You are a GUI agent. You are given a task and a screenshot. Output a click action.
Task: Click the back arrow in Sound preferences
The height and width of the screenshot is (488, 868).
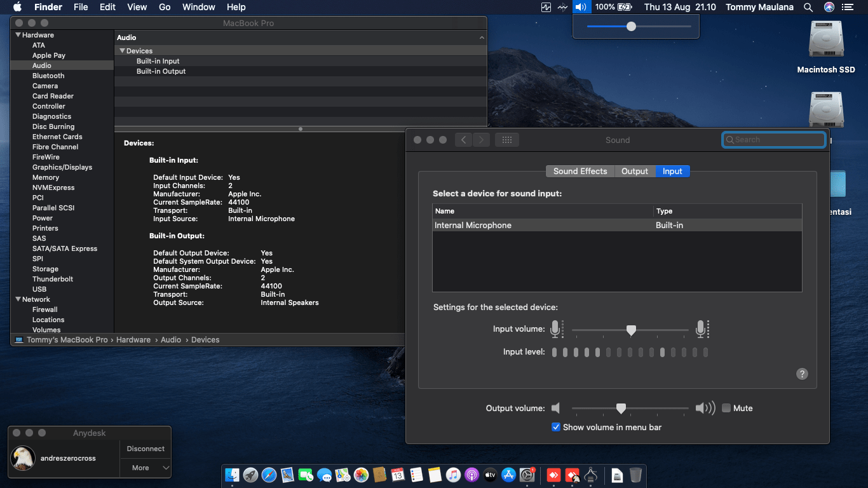pyautogui.click(x=464, y=140)
